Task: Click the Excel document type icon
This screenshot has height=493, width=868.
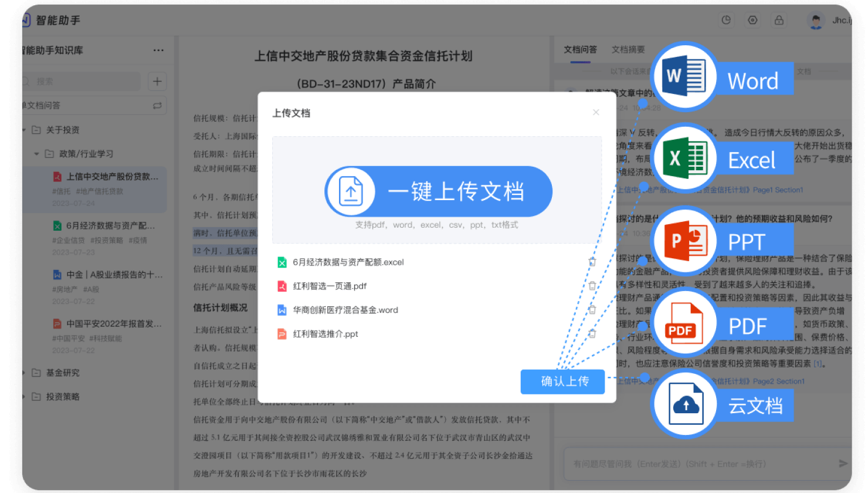Action: [684, 158]
